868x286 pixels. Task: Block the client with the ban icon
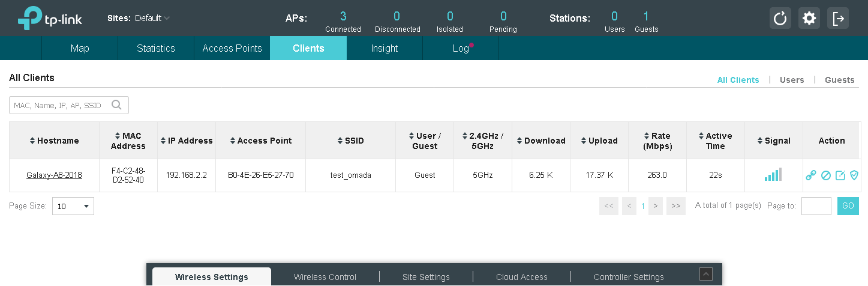[826, 175]
